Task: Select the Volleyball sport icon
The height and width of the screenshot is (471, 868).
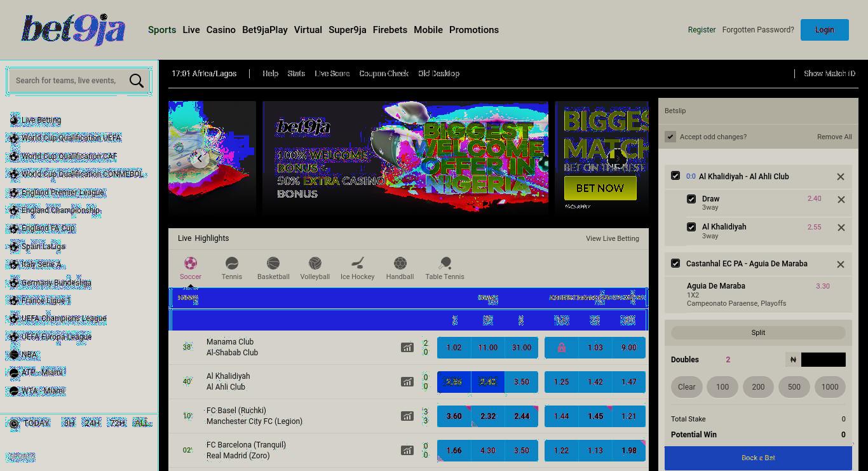Action: coord(315,268)
